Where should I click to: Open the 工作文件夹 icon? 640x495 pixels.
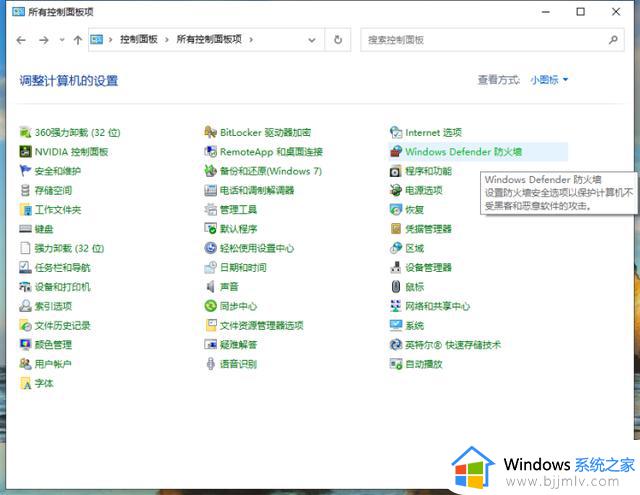coord(25,209)
